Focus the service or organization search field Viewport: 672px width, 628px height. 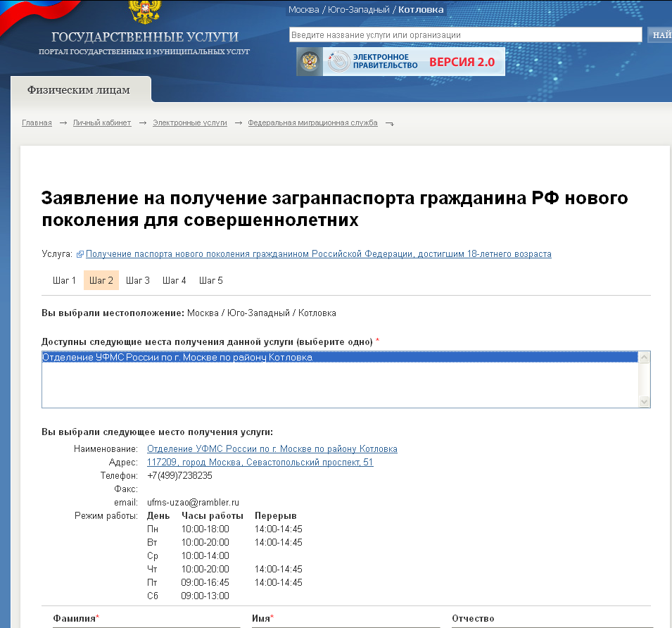[x=465, y=34]
